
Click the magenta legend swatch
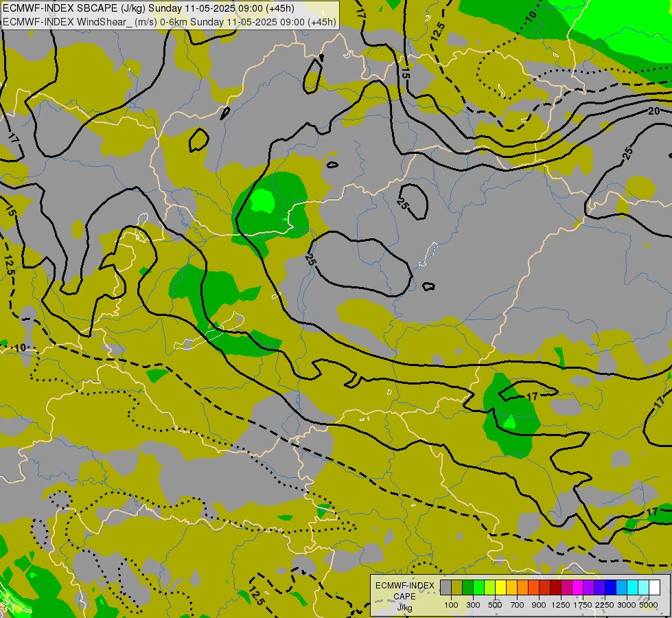(x=578, y=588)
